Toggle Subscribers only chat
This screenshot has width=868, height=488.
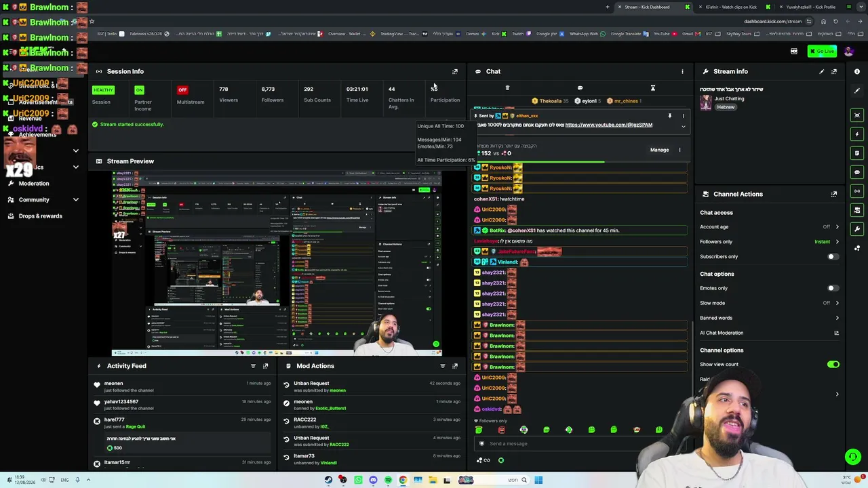pos(832,257)
